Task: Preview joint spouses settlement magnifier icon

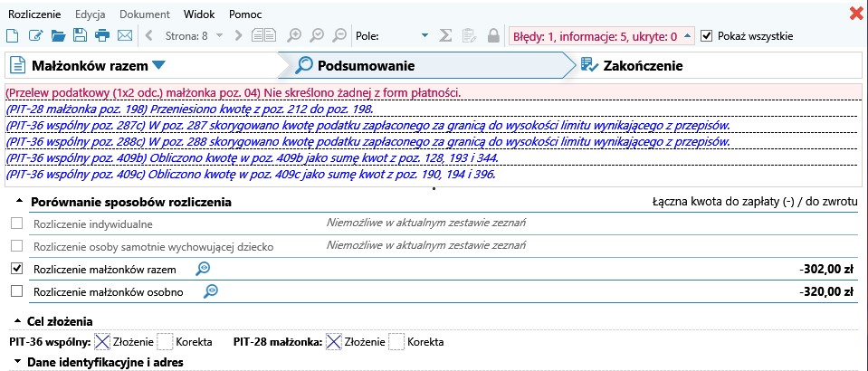Action: (204, 269)
